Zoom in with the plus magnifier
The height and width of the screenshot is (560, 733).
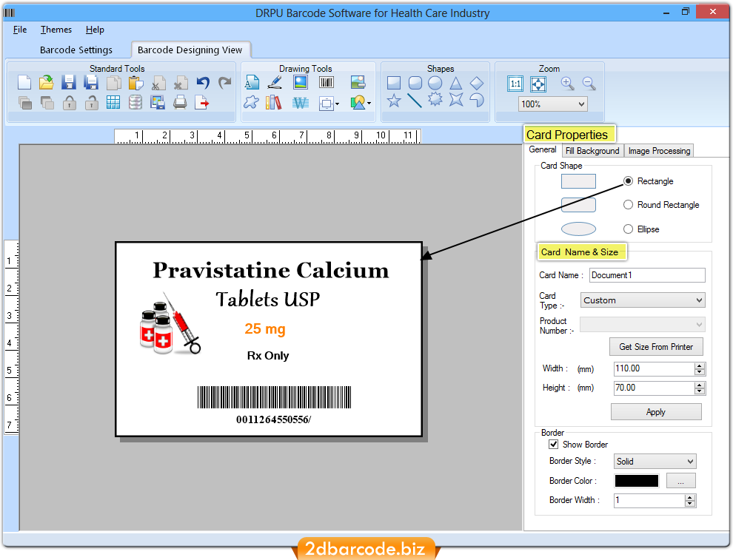click(567, 84)
